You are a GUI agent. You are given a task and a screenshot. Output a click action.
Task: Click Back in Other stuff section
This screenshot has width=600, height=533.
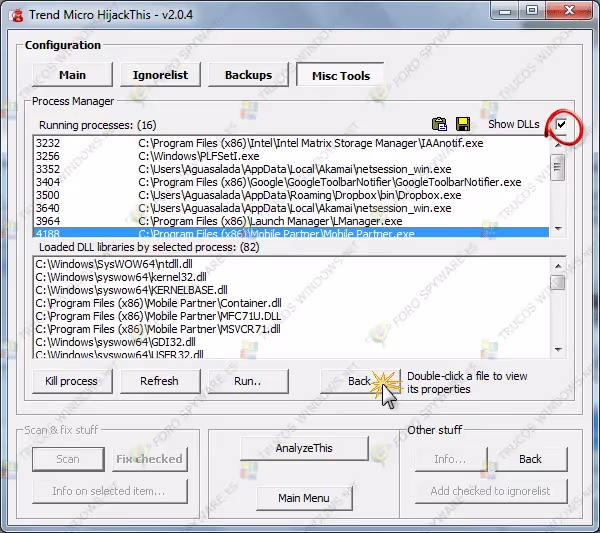[530, 459]
